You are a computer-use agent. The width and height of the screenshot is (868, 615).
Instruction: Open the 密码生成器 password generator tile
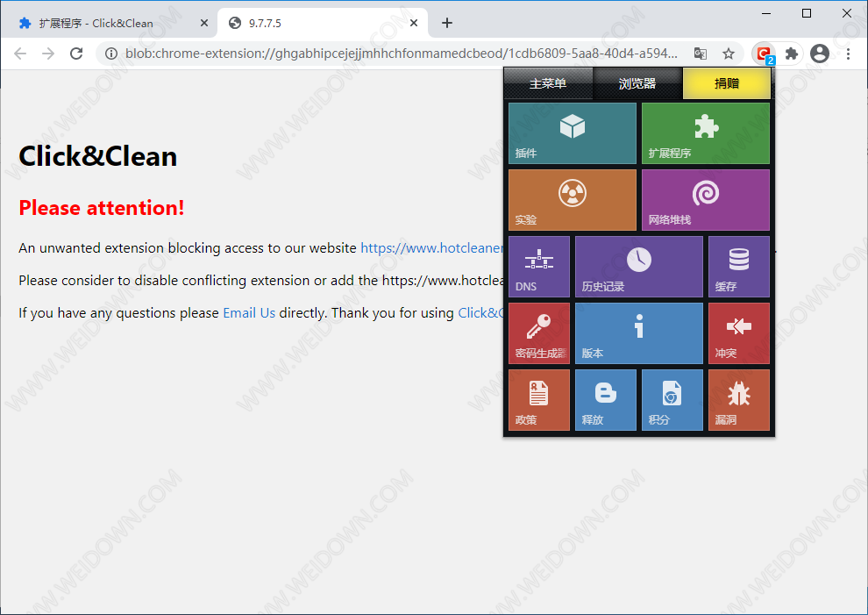tap(538, 333)
